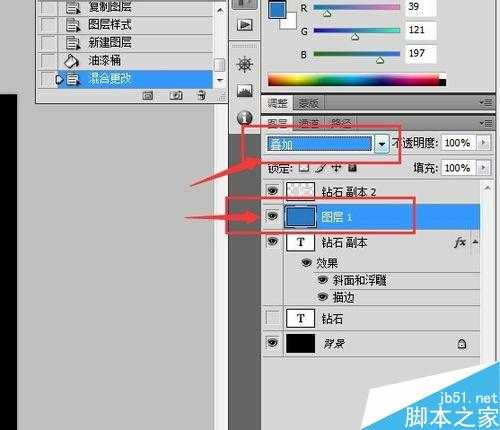Toggle the checkbox beside 油漆桶 action
The height and width of the screenshot is (430, 500).
(x=48, y=61)
